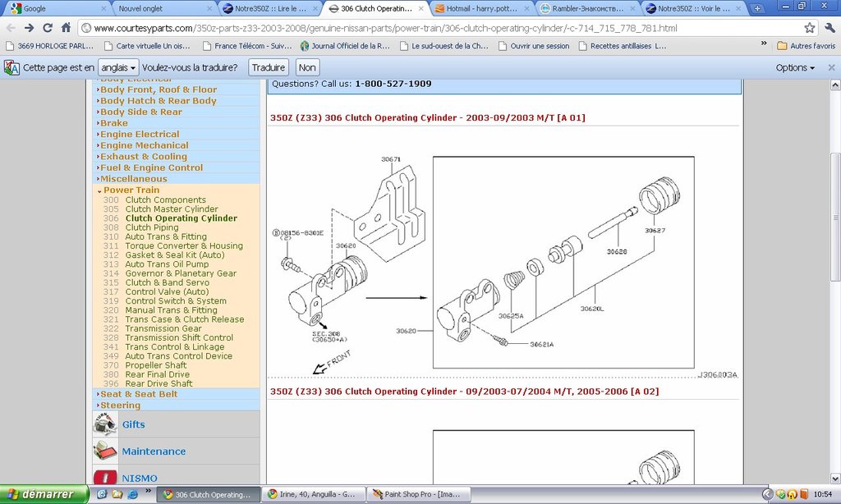Click the NISMO sidebar image icon
This screenshot has width=841, height=504.
104,477
